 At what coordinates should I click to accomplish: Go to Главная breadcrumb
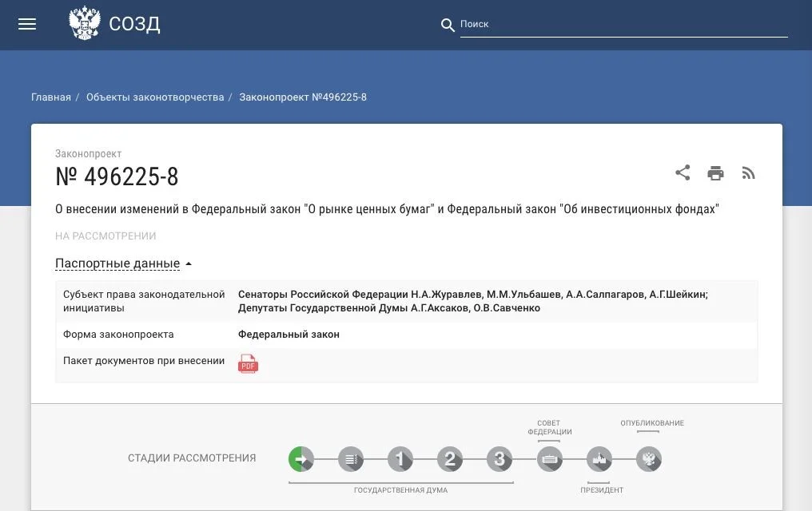[51, 97]
